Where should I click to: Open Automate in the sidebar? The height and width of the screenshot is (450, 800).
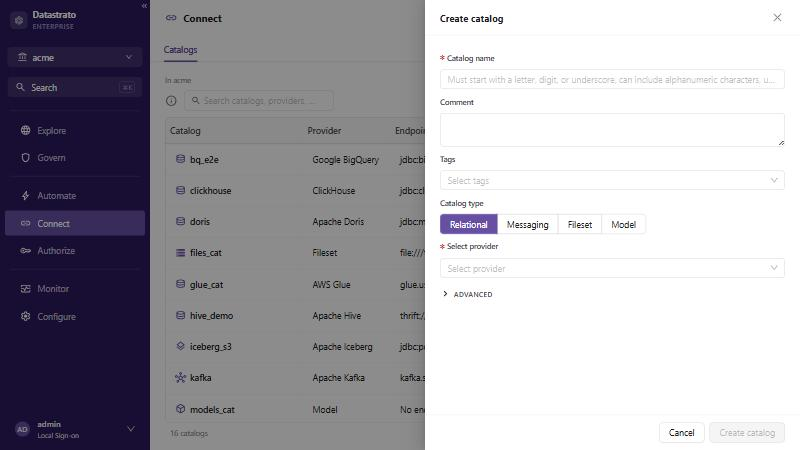74,195
